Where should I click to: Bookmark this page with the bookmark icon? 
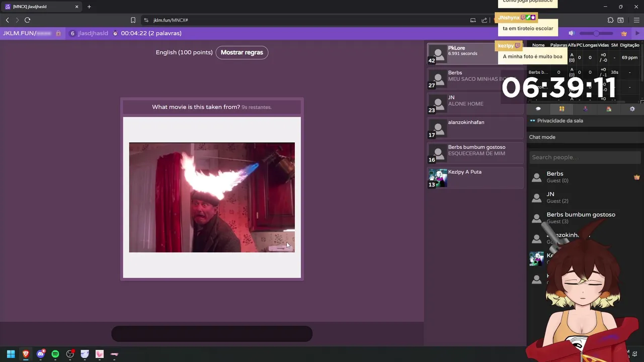[x=133, y=20]
